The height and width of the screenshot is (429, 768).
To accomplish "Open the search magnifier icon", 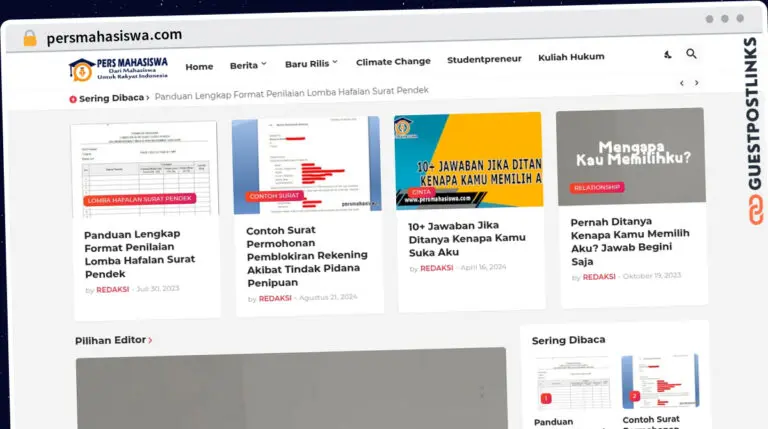I will 691,53.
